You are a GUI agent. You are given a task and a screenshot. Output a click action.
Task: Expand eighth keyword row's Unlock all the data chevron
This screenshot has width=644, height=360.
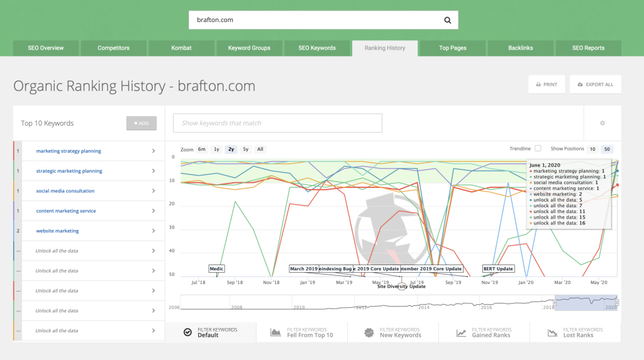point(153,291)
